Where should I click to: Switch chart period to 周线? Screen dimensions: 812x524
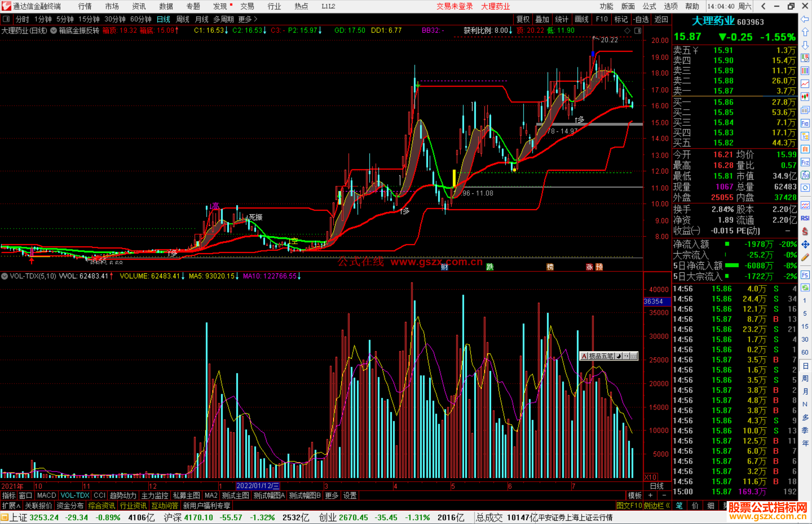[x=183, y=19]
